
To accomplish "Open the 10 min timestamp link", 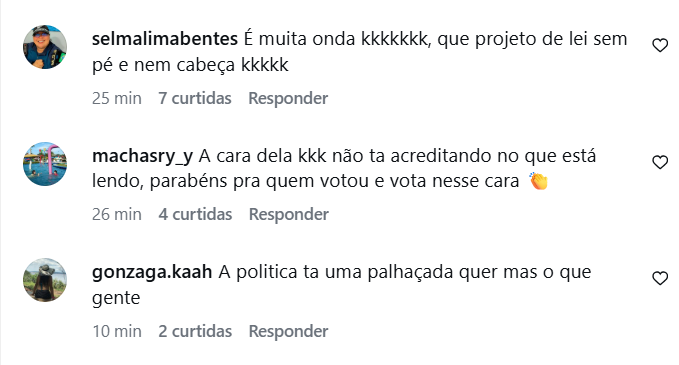I will pyautogui.click(x=117, y=331).
